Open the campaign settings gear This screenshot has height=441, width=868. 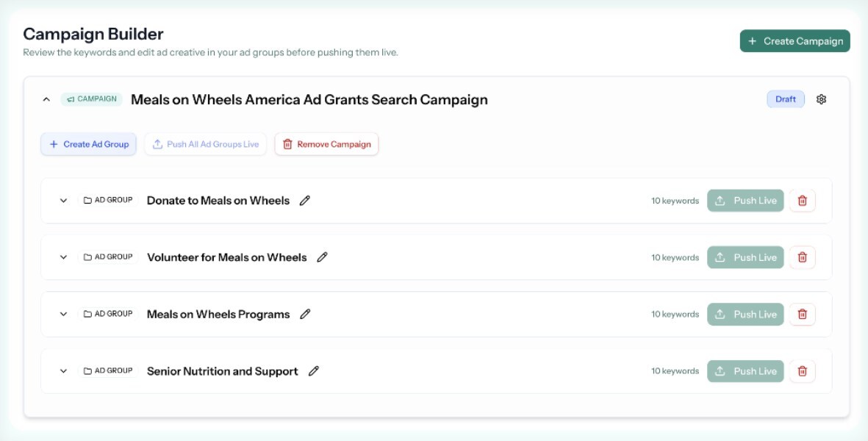(x=822, y=98)
